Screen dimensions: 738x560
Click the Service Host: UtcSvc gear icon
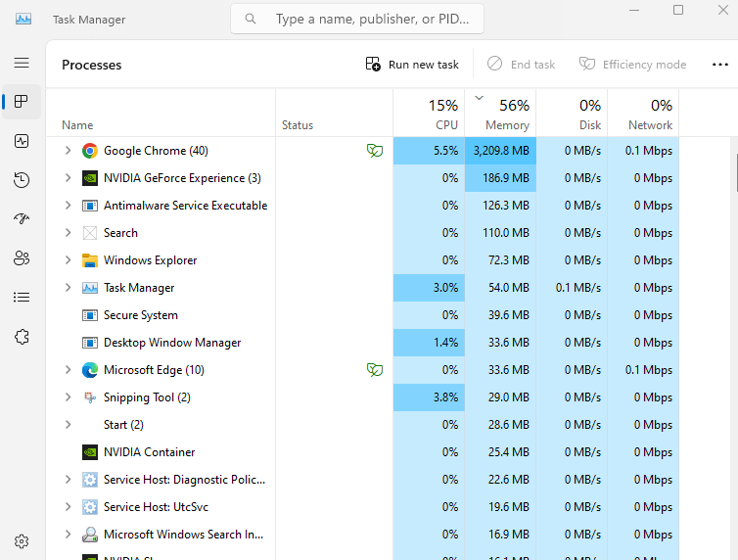point(90,507)
